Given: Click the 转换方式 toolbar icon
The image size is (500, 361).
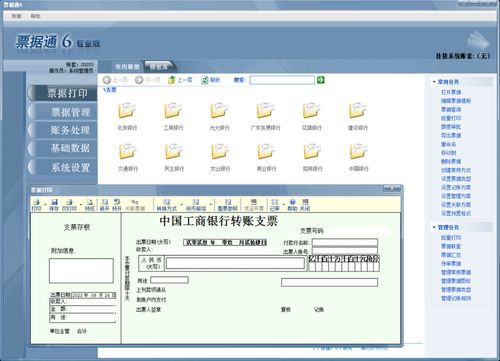Looking at the screenshot, I should pyautogui.click(x=166, y=202).
